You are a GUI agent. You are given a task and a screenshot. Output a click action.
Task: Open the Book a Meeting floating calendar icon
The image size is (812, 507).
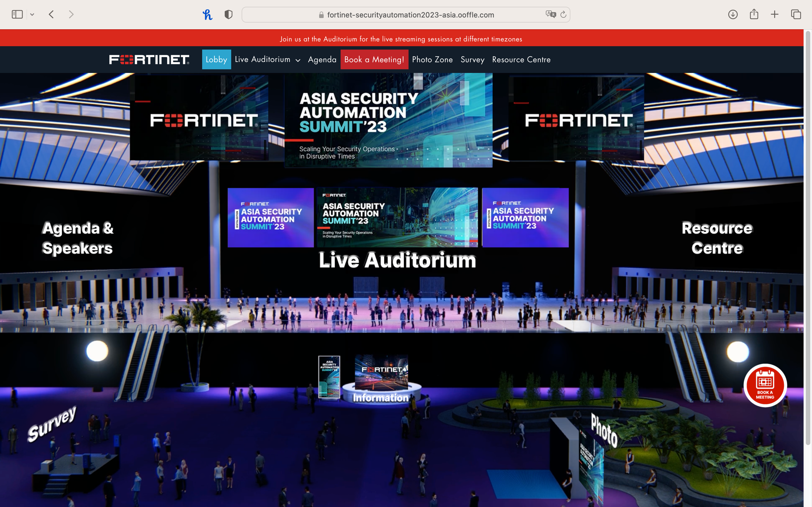click(765, 386)
